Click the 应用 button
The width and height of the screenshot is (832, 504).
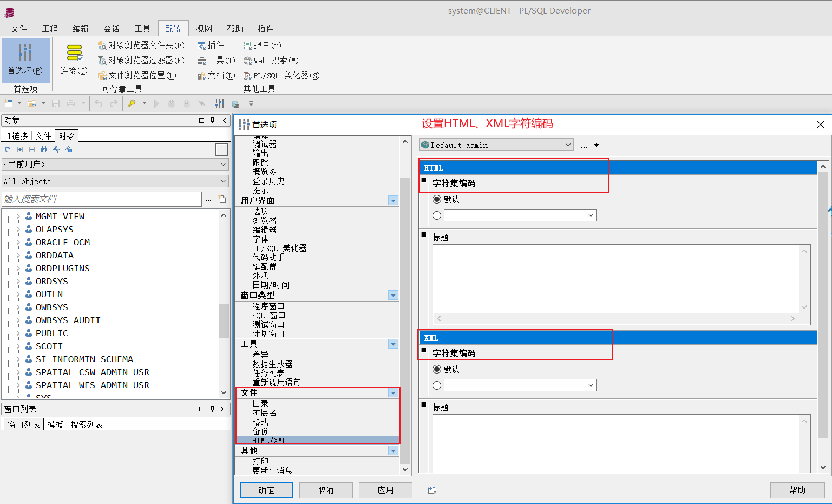[x=385, y=490]
